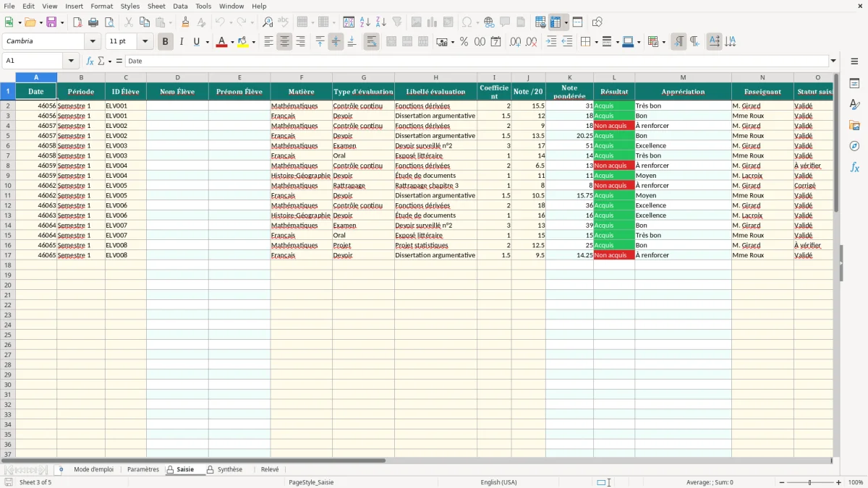Open sidebar Gallery panel

[x=854, y=126]
